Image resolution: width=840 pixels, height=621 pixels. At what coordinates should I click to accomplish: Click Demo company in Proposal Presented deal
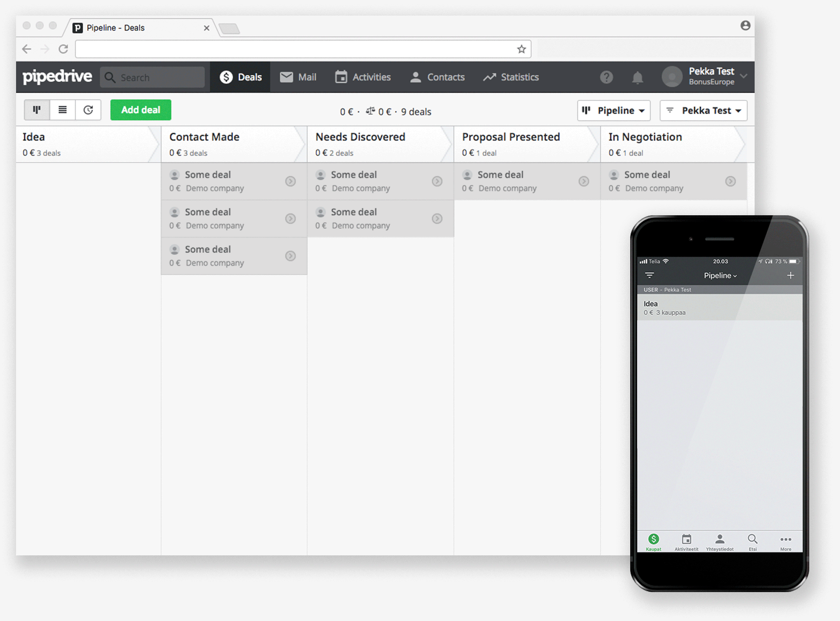click(x=507, y=188)
